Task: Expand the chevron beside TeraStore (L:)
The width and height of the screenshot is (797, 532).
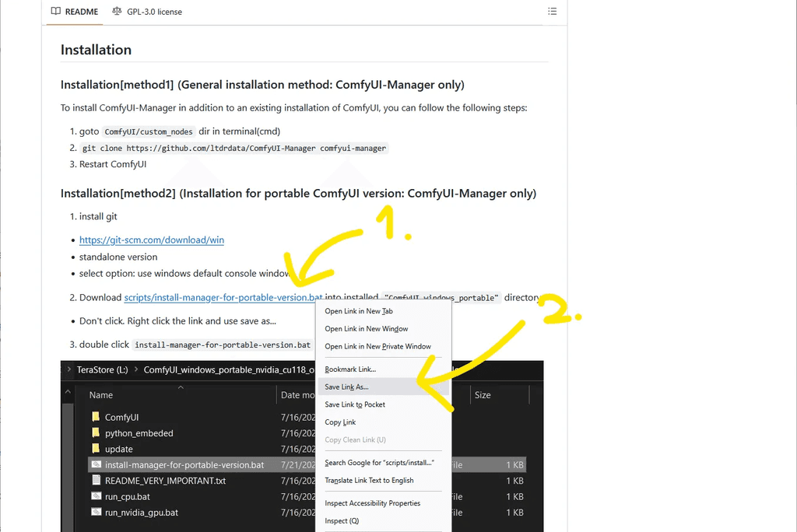Action: coord(68,370)
